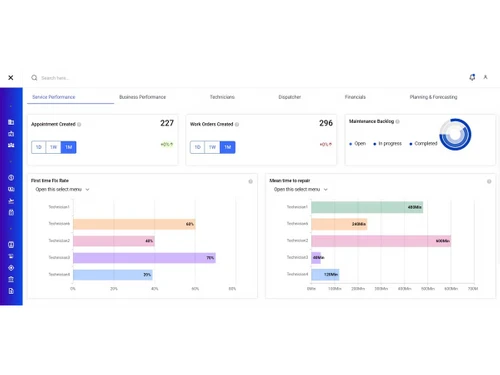Open the Financials tab
Image resolution: width=500 pixels, height=375 pixels.
(355, 97)
